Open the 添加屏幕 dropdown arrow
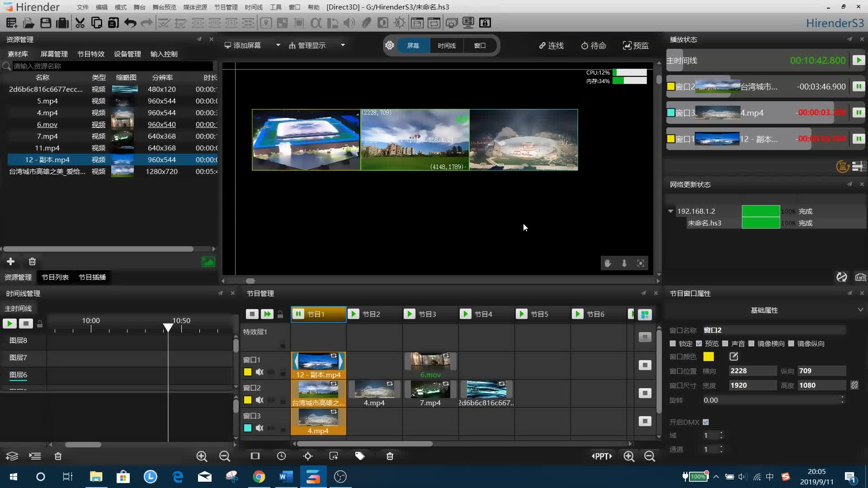Image resolution: width=868 pixels, height=488 pixels. (x=278, y=45)
